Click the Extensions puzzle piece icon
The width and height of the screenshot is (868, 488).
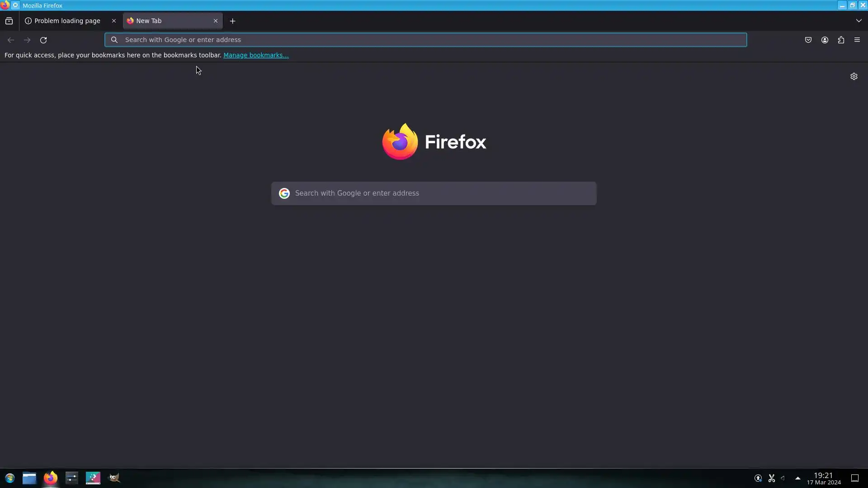[841, 40]
